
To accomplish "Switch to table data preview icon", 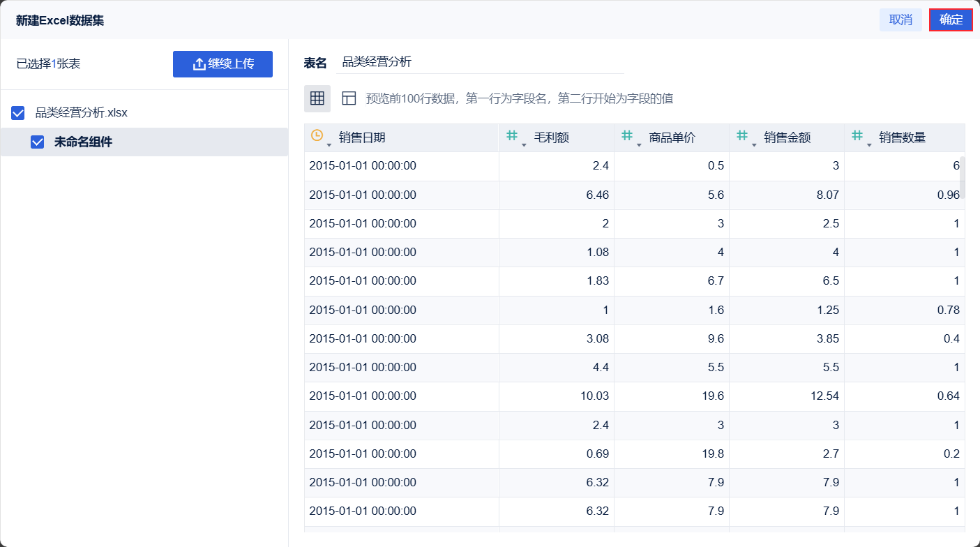I will click(317, 98).
